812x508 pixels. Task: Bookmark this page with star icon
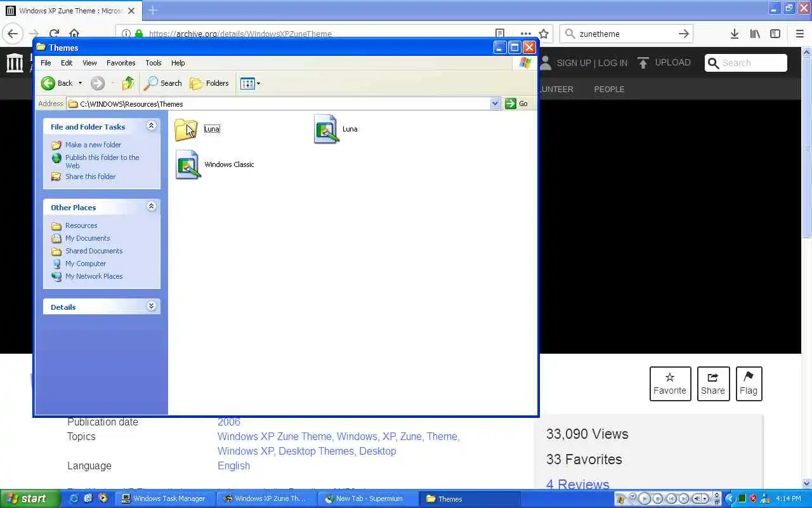pyautogui.click(x=544, y=34)
